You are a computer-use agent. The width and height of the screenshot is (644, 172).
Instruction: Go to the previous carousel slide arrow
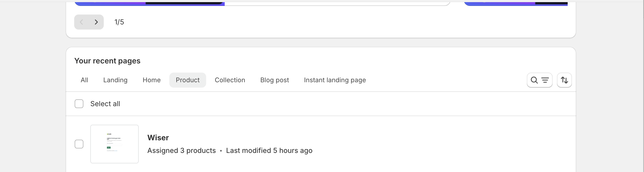tap(81, 22)
